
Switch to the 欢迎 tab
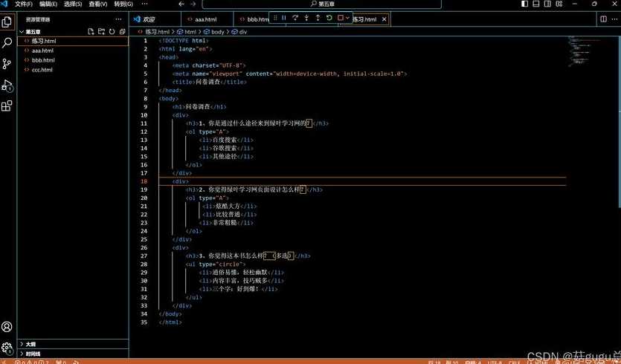[x=155, y=19]
